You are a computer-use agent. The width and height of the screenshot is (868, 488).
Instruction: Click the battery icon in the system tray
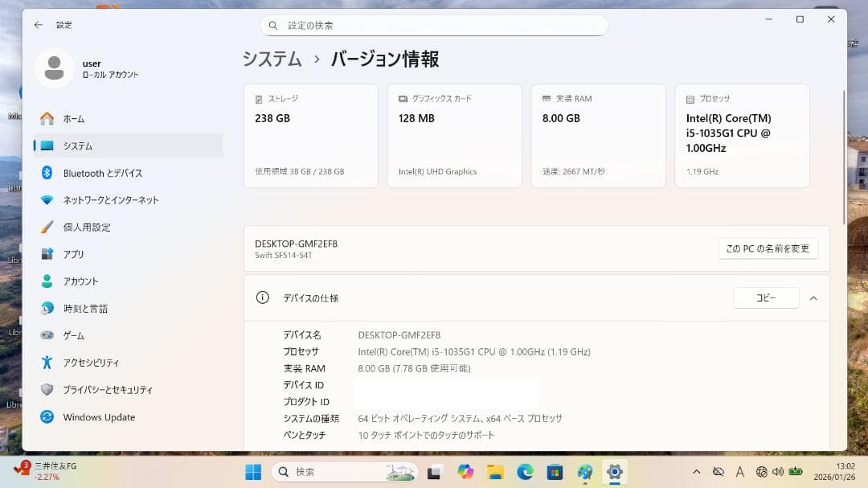point(796,473)
